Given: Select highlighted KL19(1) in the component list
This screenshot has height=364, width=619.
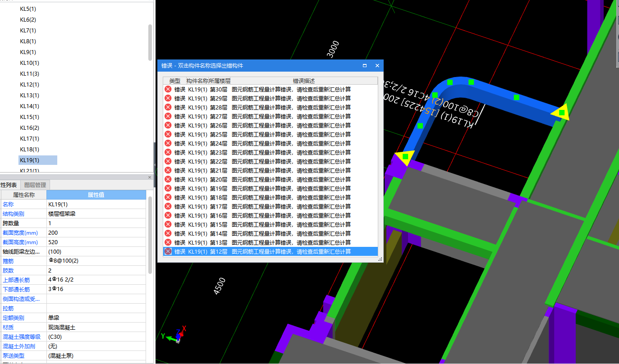Looking at the screenshot, I should pos(38,160).
